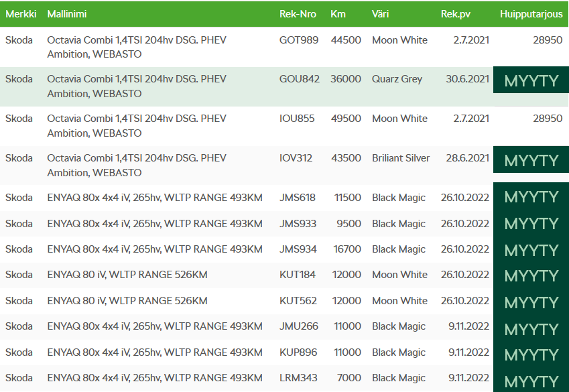Click ENYAQ 80x model name in JMS618 row

click(155, 198)
